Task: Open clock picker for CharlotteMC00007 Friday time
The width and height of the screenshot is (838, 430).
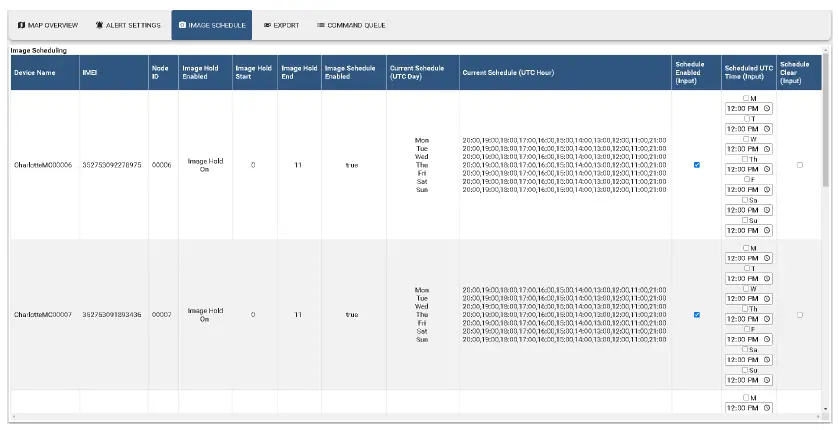Action: coord(766,339)
